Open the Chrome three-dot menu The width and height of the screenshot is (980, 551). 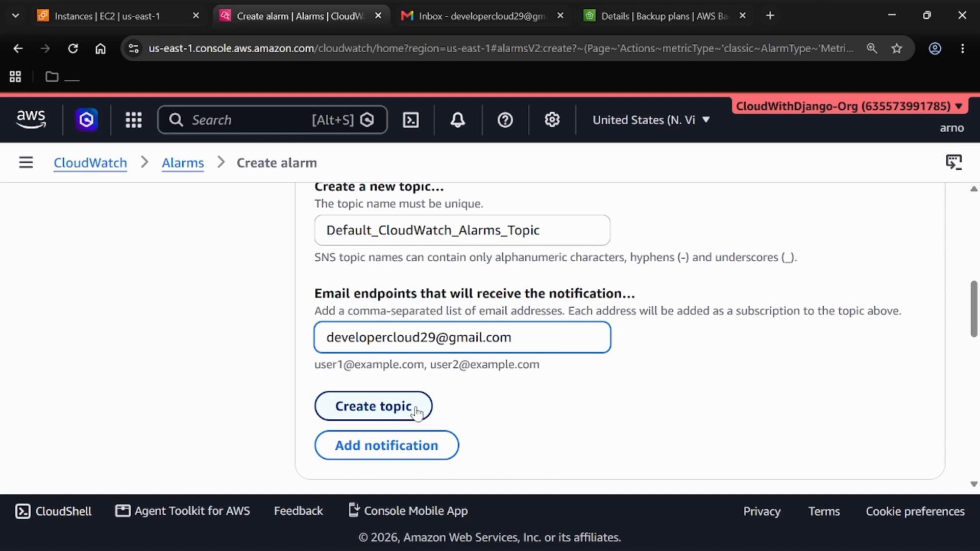pos(963,48)
